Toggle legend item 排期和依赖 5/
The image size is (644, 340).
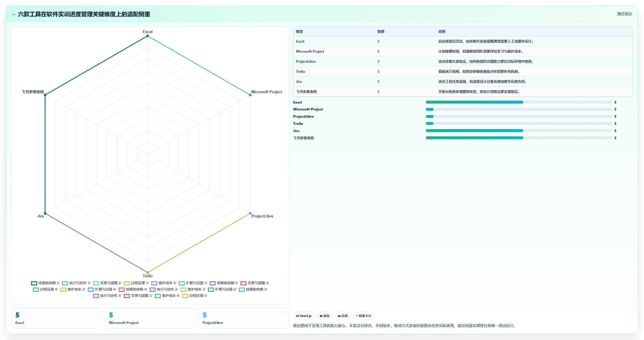point(224,283)
